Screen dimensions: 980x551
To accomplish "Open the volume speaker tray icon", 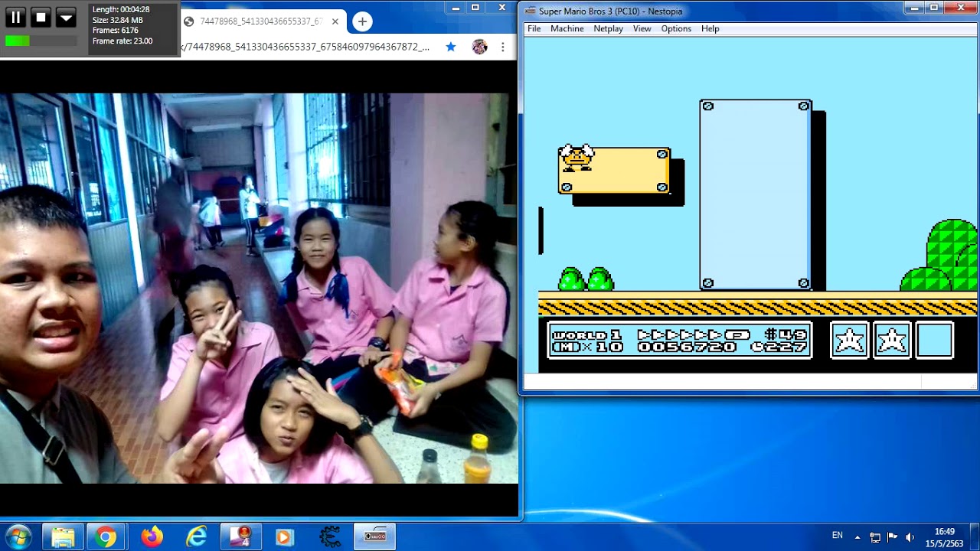I will (910, 537).
